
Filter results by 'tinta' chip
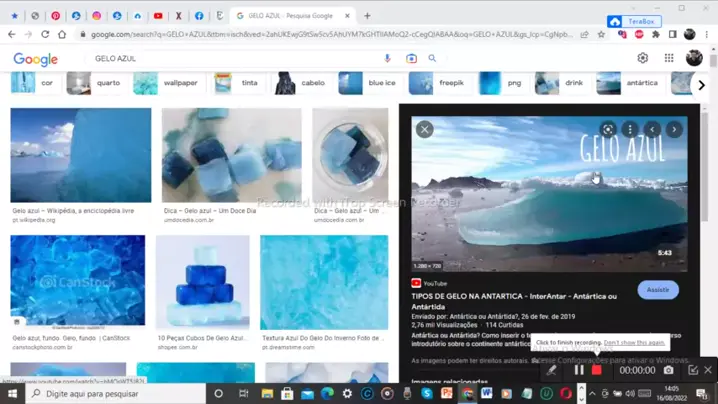[x=239, y=83]
